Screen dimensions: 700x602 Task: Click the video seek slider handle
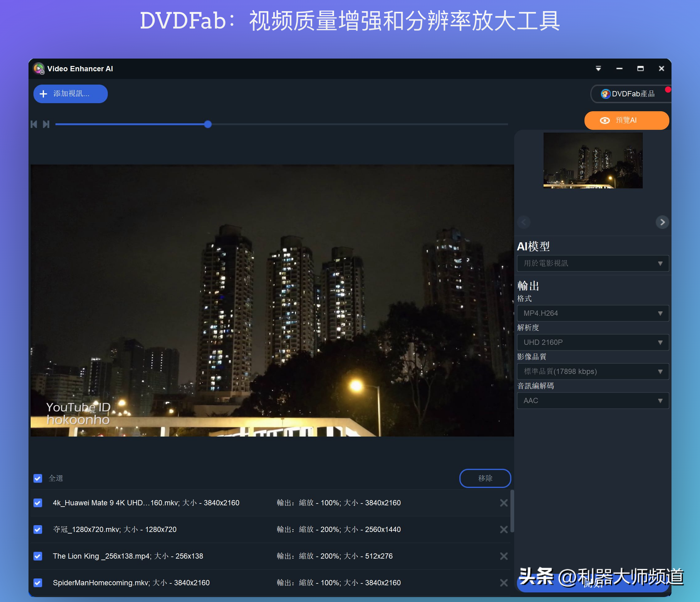tap(208, 124)
